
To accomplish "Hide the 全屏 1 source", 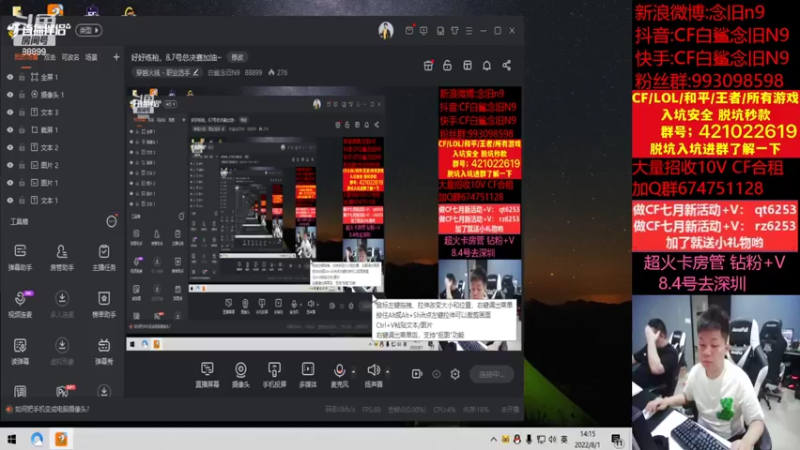I will coord(10,77).
